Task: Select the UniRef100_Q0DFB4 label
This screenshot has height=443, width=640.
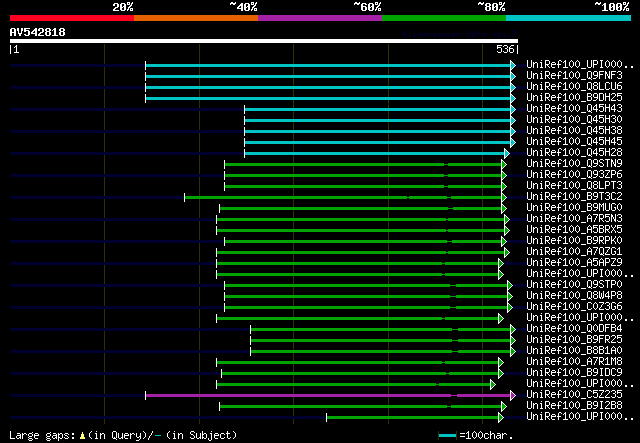Action: pos(574,329)
